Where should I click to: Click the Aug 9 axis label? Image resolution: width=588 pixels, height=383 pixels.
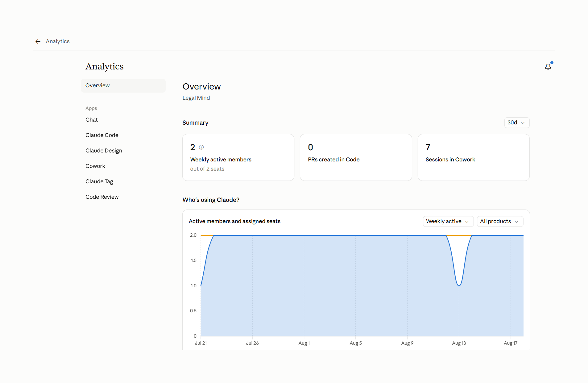pyautogui.click(x=407, y=343)
